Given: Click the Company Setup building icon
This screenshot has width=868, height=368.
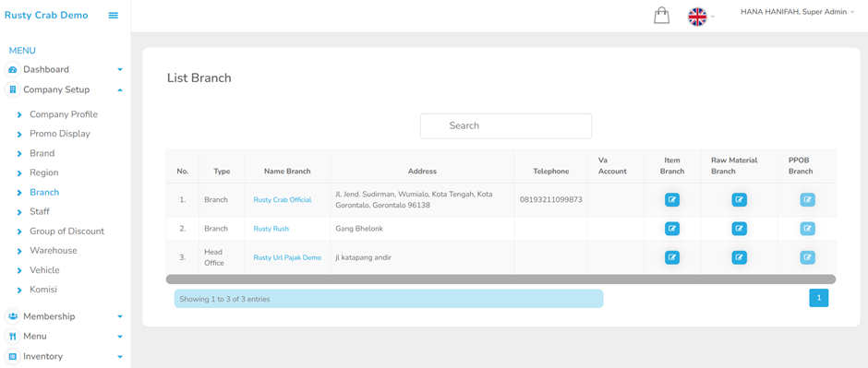Looking at the screenshot, I should (13, 89).
